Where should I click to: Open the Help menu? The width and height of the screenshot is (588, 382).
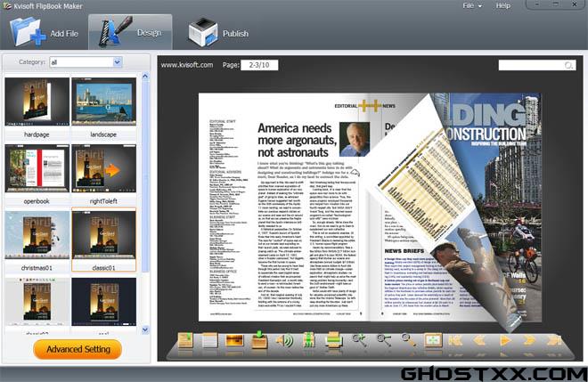point(502,5)
